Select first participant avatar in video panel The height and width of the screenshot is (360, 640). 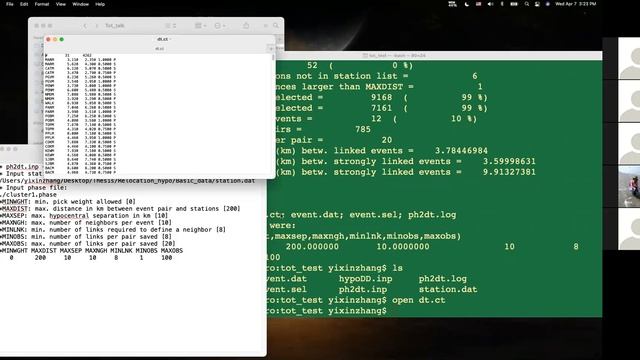629,58
